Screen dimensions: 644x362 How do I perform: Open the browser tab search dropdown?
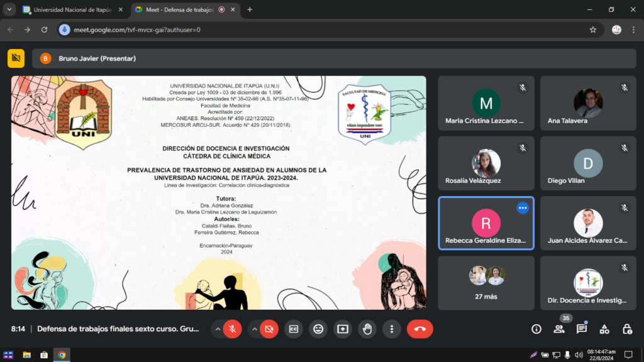[9, 9]
